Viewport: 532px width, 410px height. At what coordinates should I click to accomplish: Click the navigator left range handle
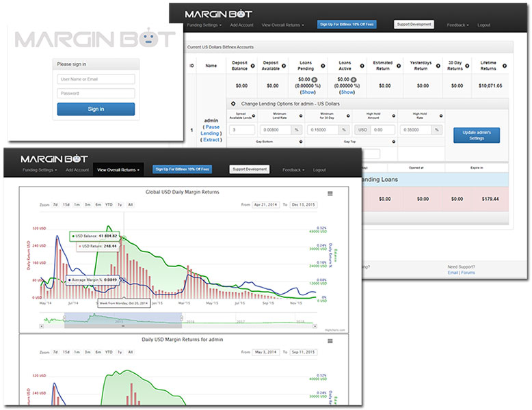64,318
